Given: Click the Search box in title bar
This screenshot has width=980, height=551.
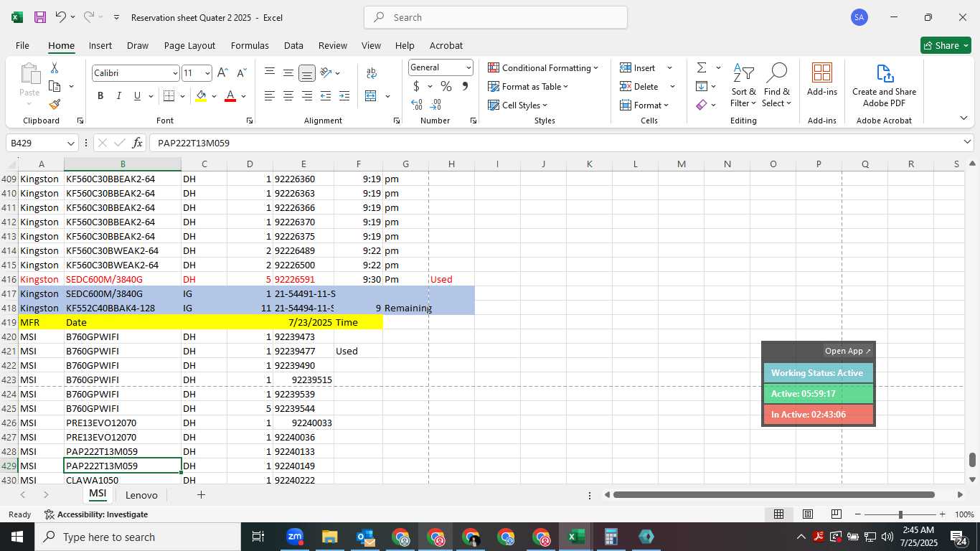Looking at the screenshot, I should [x=496, y=17].
